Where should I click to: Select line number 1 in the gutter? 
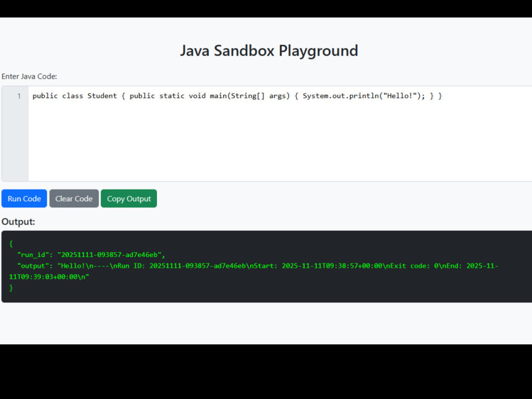(19, 96)
